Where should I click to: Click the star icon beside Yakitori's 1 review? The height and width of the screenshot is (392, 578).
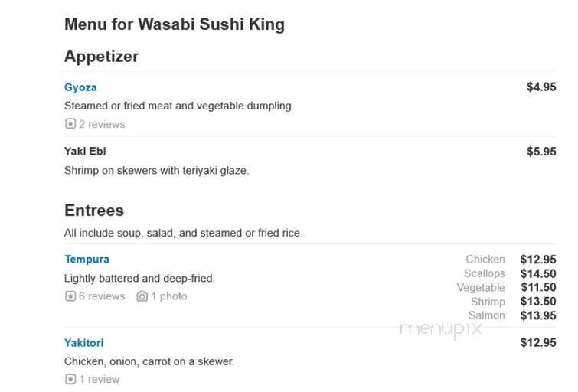click(70, 379)
